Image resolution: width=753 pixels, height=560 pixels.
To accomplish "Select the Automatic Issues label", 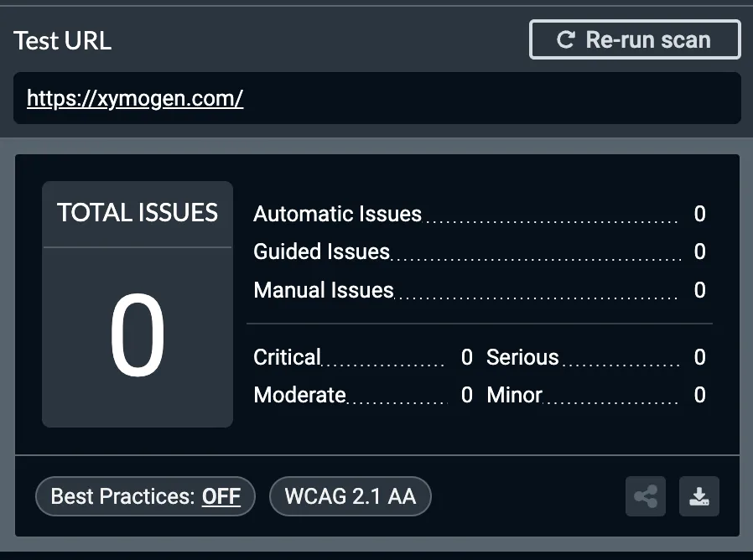I will (337, 214).
